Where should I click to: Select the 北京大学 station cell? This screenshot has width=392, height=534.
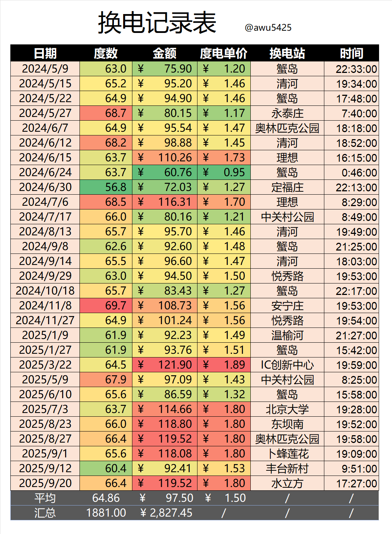pyautogui.click(x=287, y=409)
